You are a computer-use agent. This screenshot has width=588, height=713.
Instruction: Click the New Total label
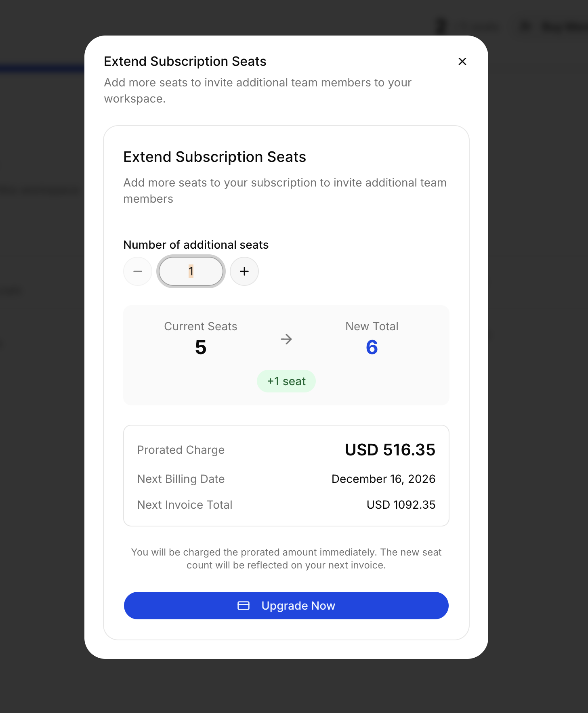point(372,326)
